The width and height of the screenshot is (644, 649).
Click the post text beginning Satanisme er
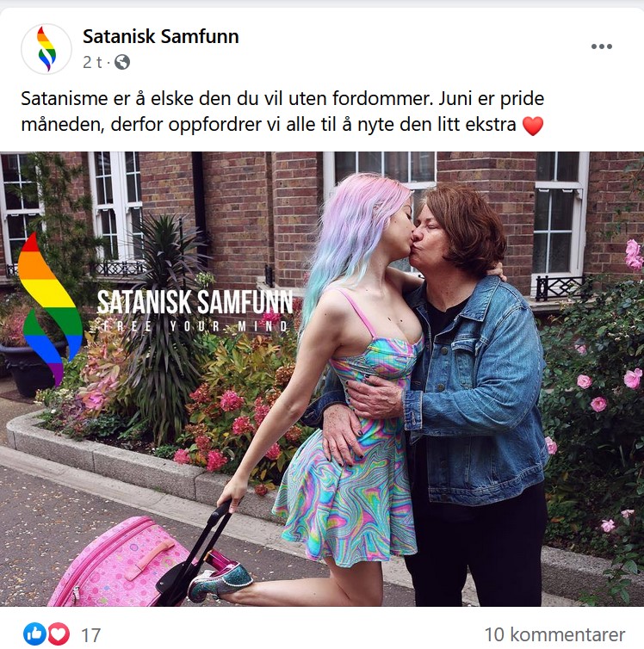coord(282,111)
